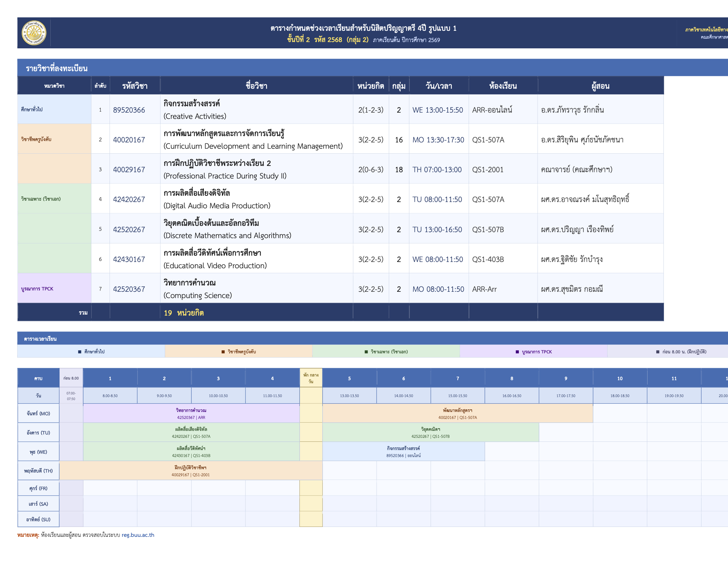Click the วัน/เวลา column header
The height and width of the screenshot is (563, 728).
[x=439, y=86]
